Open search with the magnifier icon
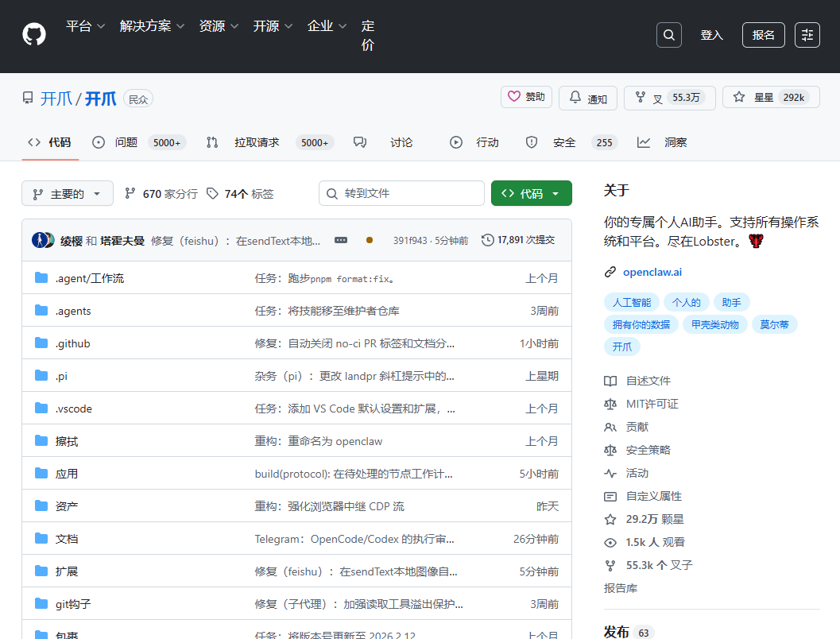Viewport: 840px width, 639px height. click(x=668, y=35)
